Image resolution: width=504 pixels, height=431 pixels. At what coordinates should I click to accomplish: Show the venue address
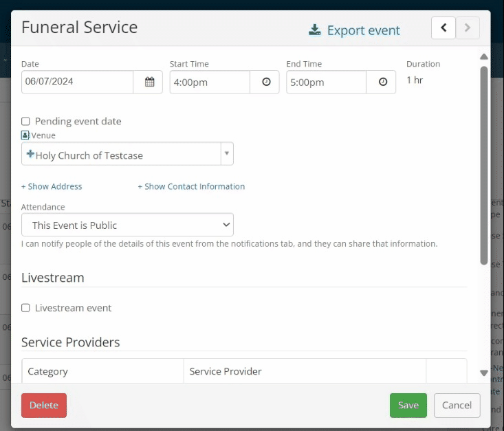tap(52, 186)
